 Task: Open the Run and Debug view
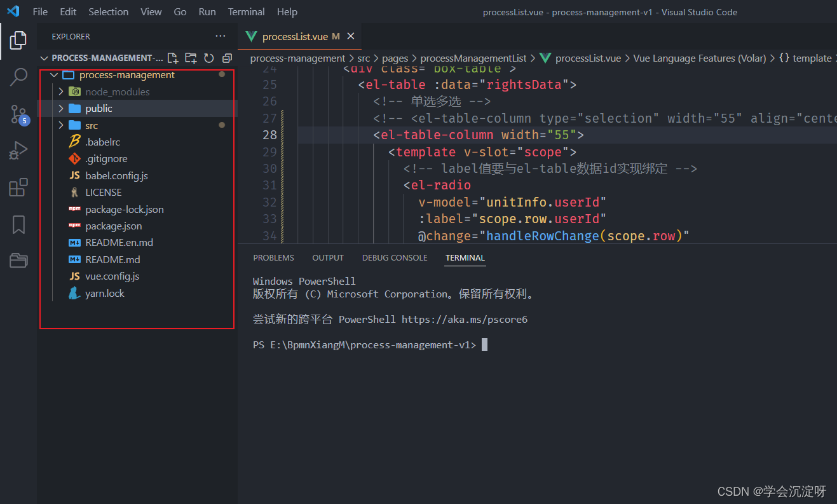tap(18, 150)
